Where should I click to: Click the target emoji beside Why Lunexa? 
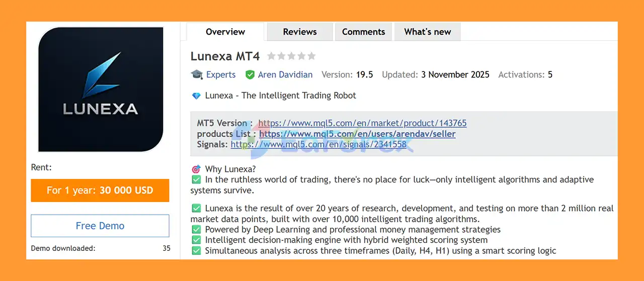196,169
